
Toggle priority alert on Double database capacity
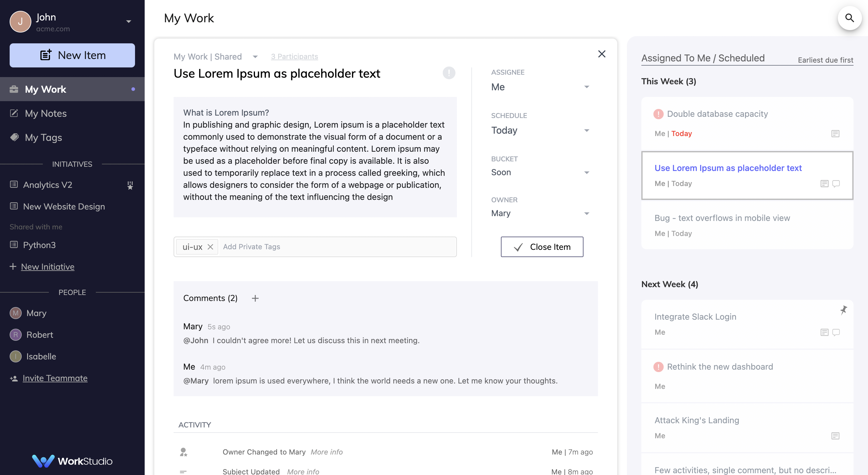(x=658, y=114)
